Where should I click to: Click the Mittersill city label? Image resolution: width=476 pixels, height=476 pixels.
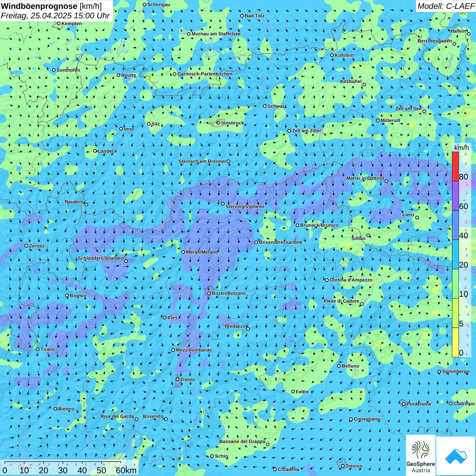click(x=390, y=121)
